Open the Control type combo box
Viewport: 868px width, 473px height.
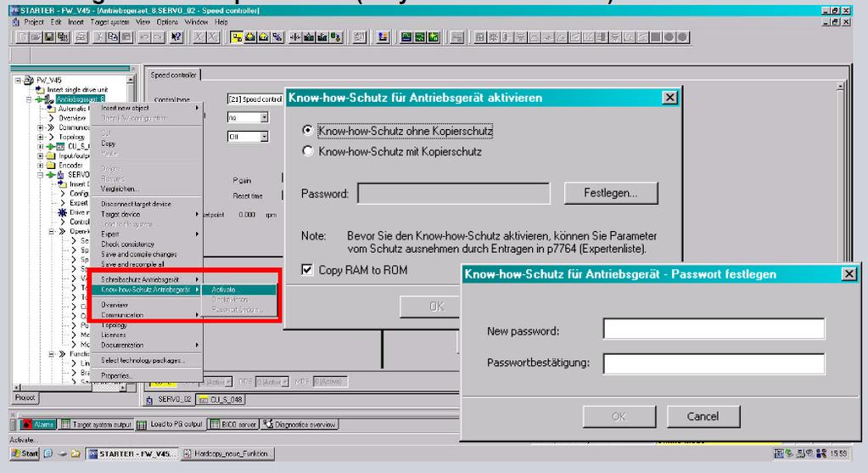[255, 99]
